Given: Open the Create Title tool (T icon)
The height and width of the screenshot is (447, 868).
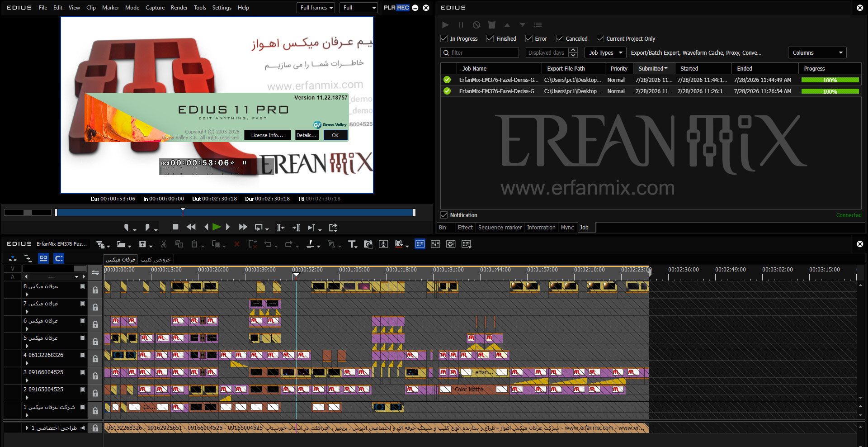Looking at the screenshot, I should pos(353,244).
